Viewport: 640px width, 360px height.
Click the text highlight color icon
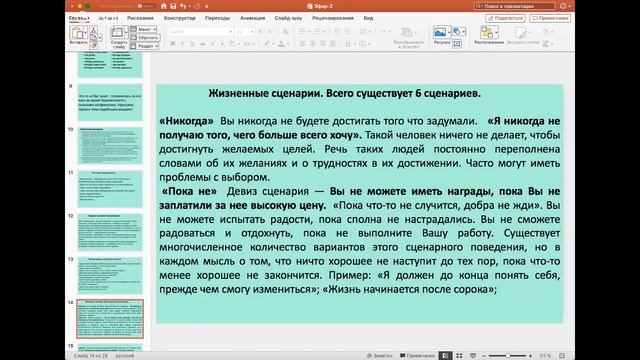[267, 44]
